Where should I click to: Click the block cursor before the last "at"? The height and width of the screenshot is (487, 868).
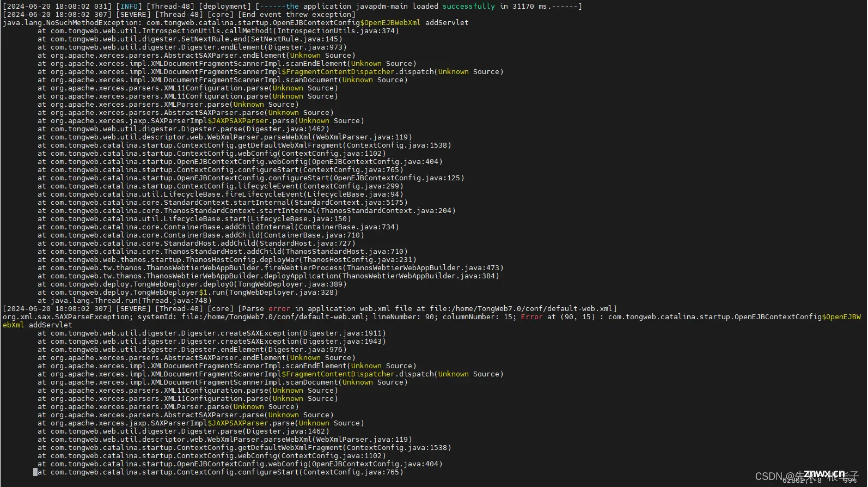click(x=35, y=472)
